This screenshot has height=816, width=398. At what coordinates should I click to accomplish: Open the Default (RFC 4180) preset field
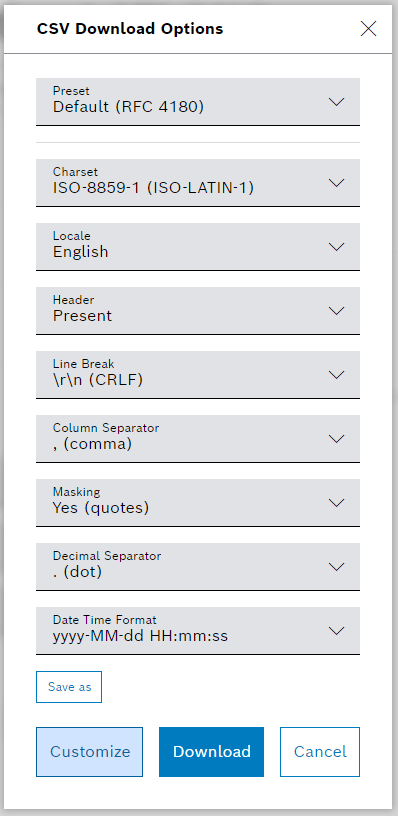point(198,102)
